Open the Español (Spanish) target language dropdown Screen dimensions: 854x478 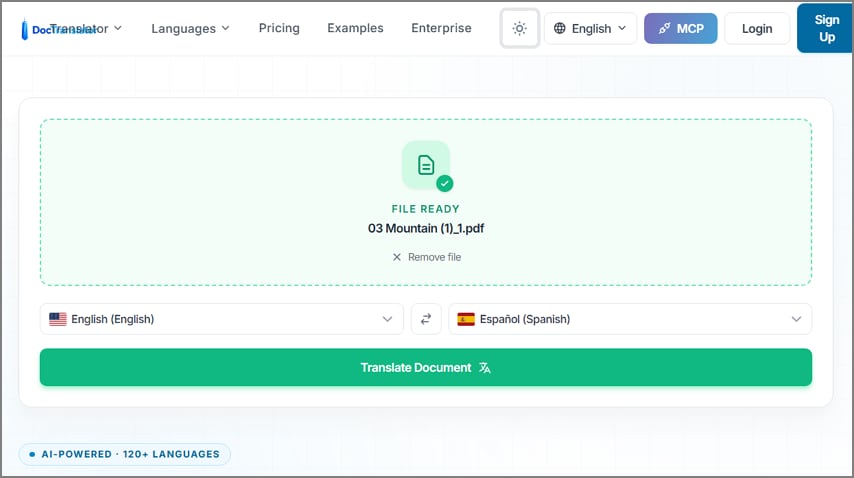click(x=630, y=319)
